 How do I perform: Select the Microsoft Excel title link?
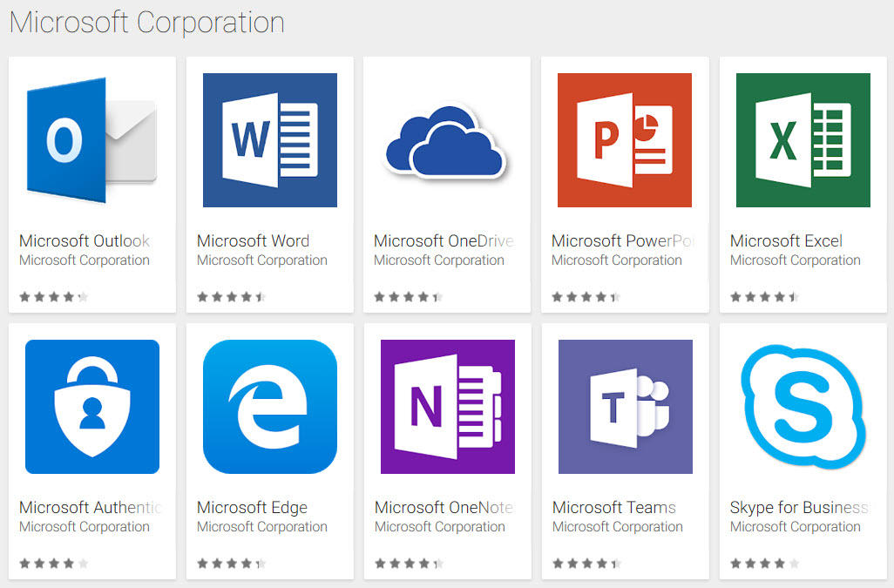[786, 241]
